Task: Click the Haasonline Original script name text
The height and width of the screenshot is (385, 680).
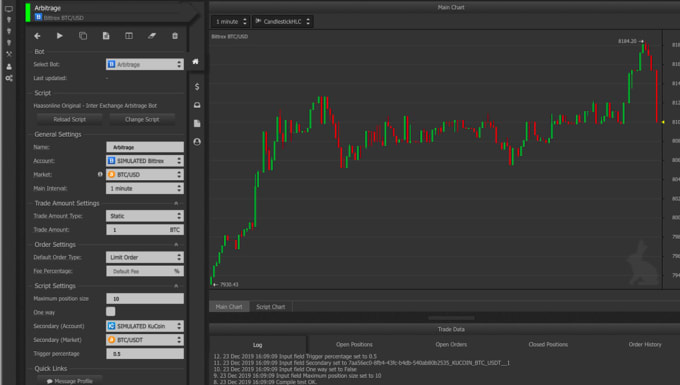Action: 95,106
